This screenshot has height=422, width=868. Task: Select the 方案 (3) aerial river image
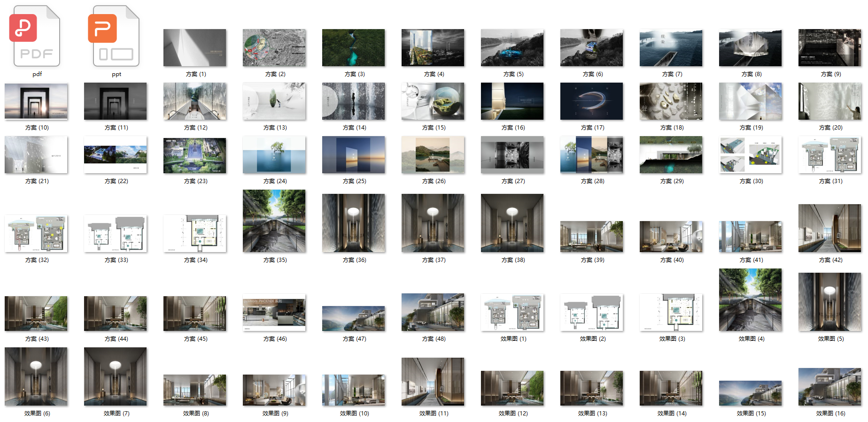353,47
